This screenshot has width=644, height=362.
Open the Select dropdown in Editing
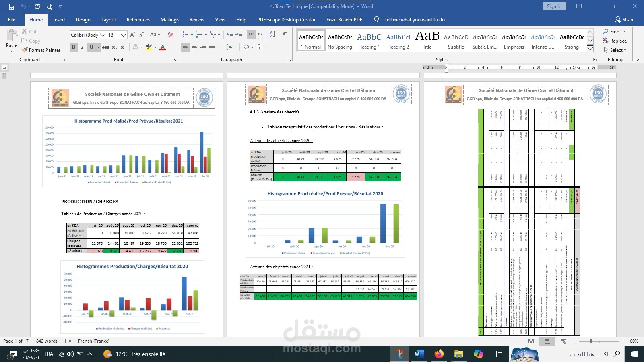[x=615, y=50]
